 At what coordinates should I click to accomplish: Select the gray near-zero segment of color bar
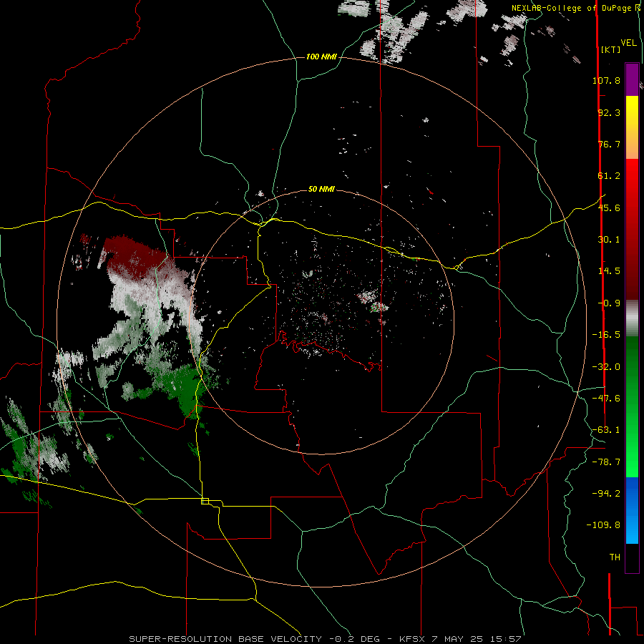[632, 318]
